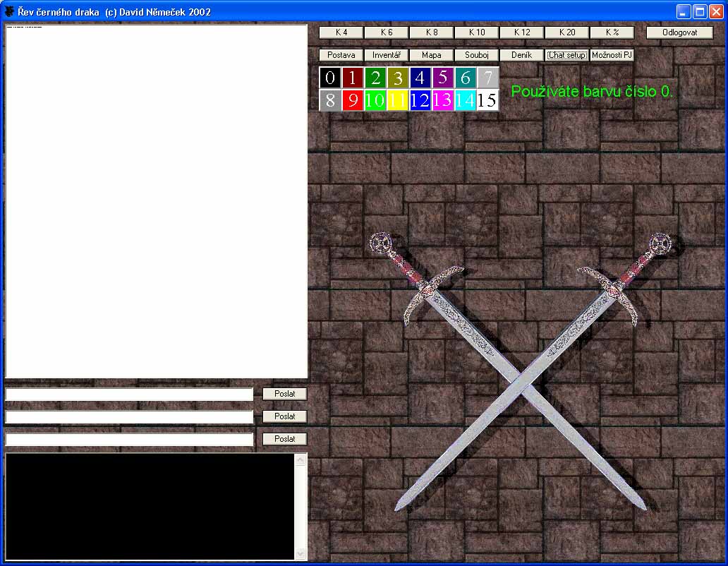Pick dark red color swatch 1
The width and height of the screenshot is (728, 566).
tap(353, 78)
